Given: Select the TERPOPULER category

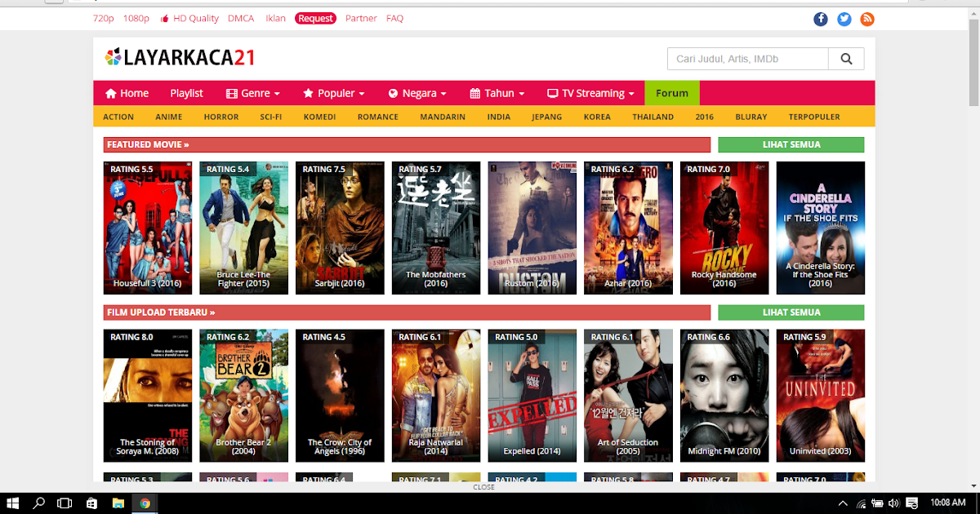Looking at the screenshot, I should tap(814, 117).
